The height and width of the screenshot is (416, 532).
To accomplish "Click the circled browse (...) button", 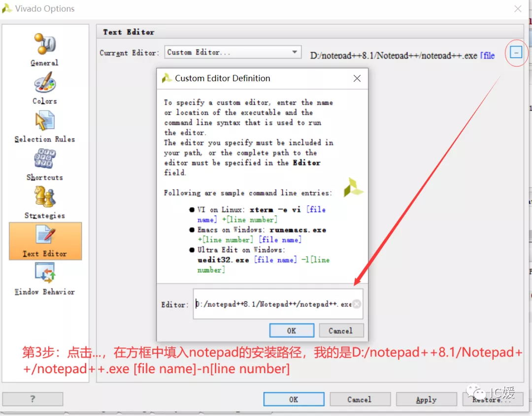I will 516,52.
